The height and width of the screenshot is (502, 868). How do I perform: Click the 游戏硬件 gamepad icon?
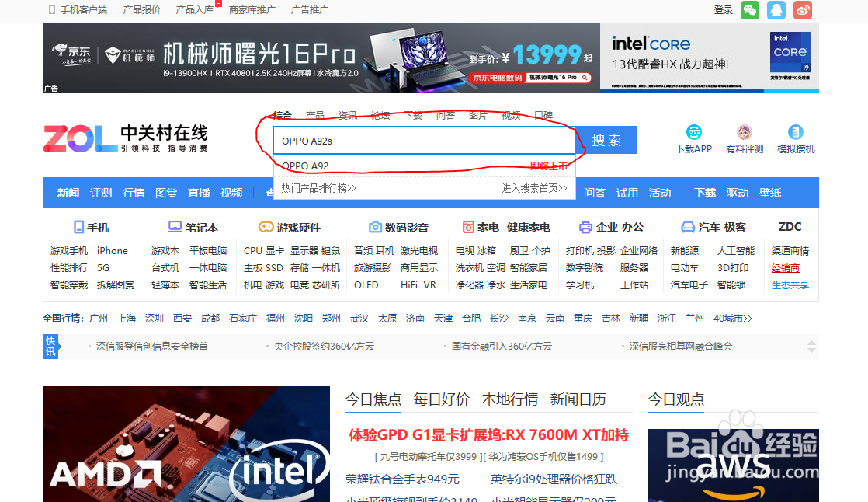(x=266, y=227)
